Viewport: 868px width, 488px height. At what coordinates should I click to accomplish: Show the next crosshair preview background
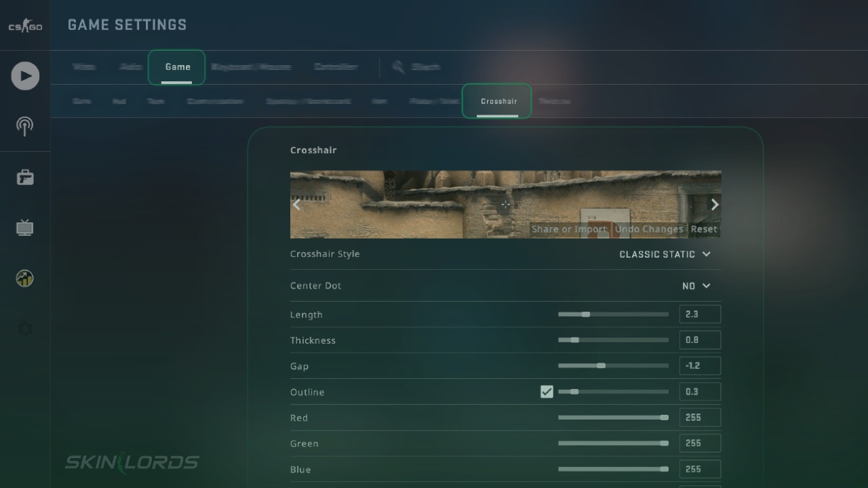pos(714,204)
